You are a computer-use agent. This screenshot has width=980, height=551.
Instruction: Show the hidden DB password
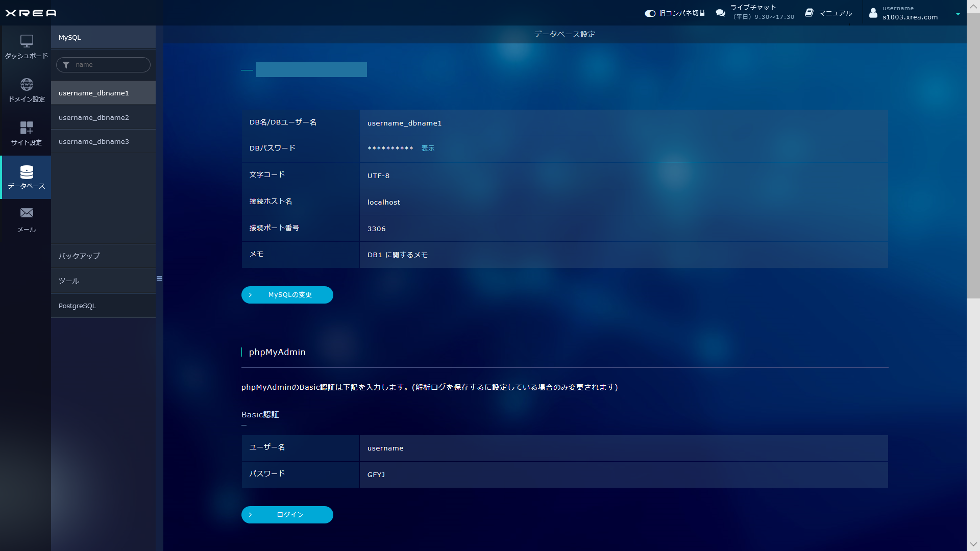click(x=428, y=148)
